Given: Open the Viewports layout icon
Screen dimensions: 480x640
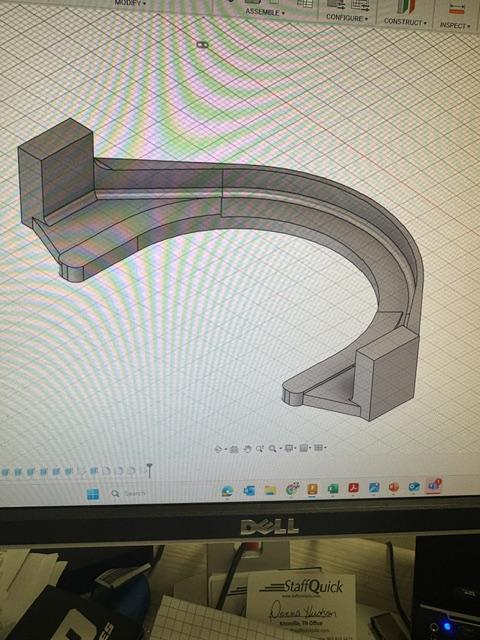Looking at the screenshot, I should pyautogui.click(x=318, y=448).
